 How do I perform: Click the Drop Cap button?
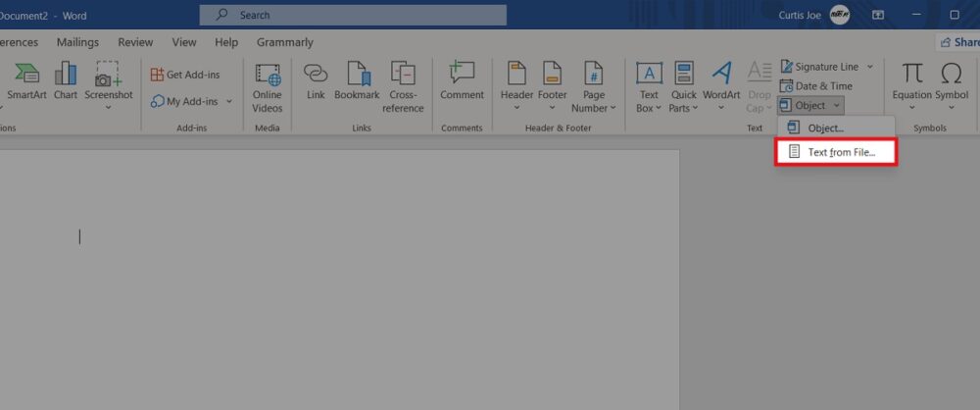[759, 87]
